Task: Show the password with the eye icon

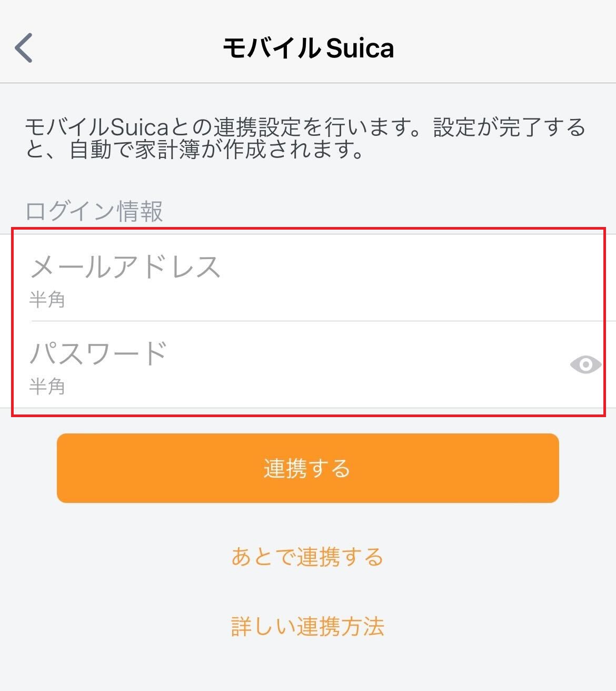Action: click(x=585, y=364)
